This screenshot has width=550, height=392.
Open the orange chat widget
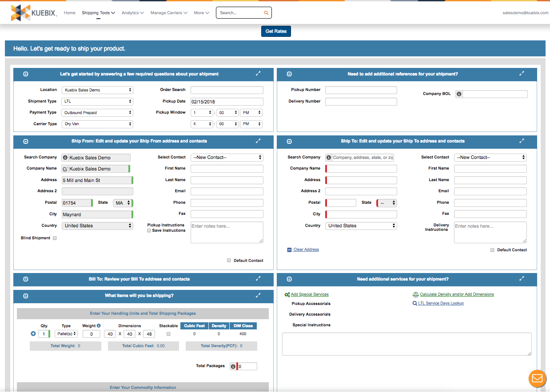point(537,378)
